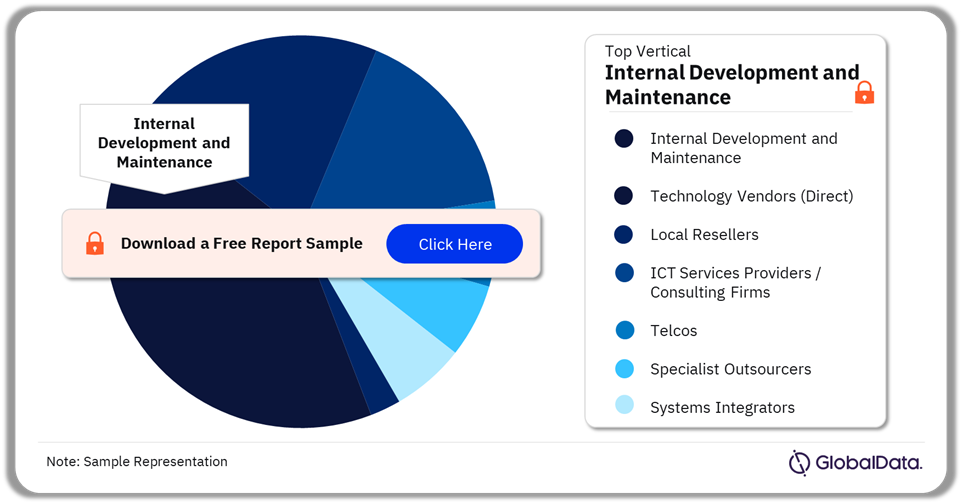The height and width of the screenshot is (504, 962).
Task: Click the orange lock icon beside Download text
Action: 94,243
